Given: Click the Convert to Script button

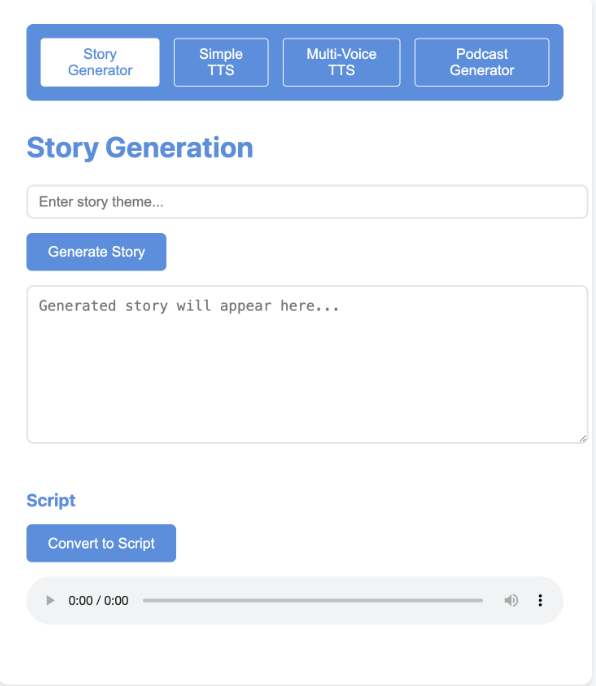Looking at the screenshot, I should [x=101, y=543].
